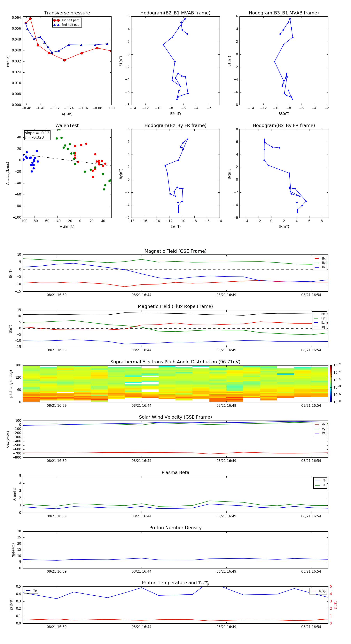Click the red Te/Tp right-axis label
The width and height of the screenshot is (351, 644).
336,605
